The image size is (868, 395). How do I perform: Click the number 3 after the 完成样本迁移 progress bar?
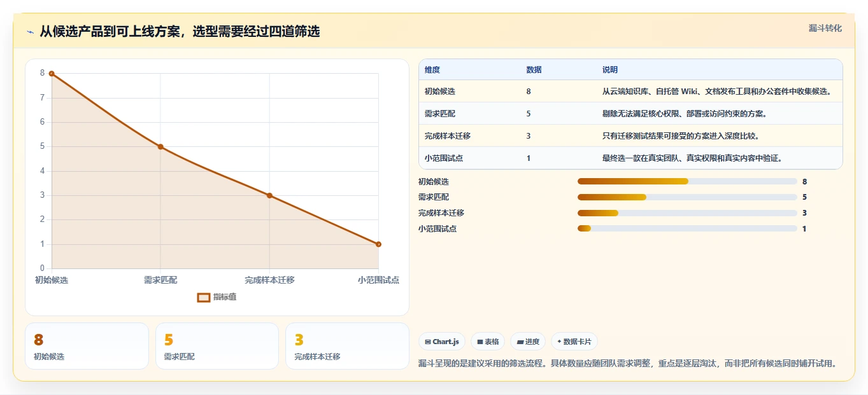(x=805, y=213)
